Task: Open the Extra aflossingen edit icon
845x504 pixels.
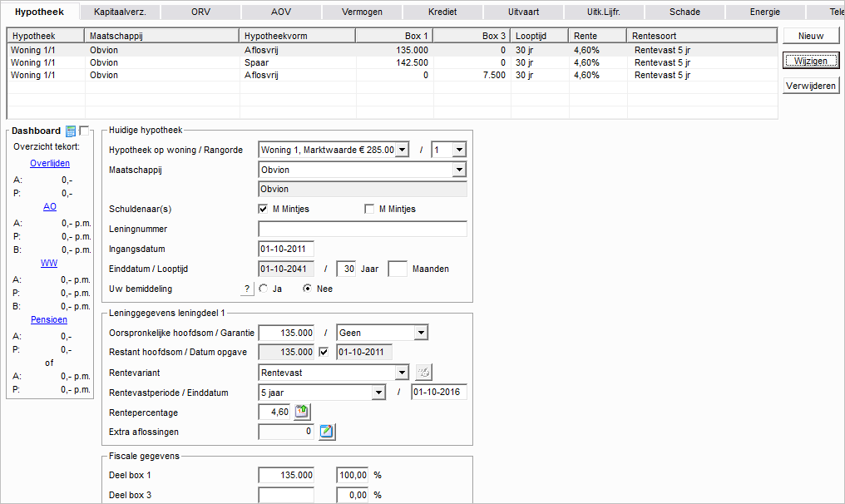Action: tap(327, 432)
